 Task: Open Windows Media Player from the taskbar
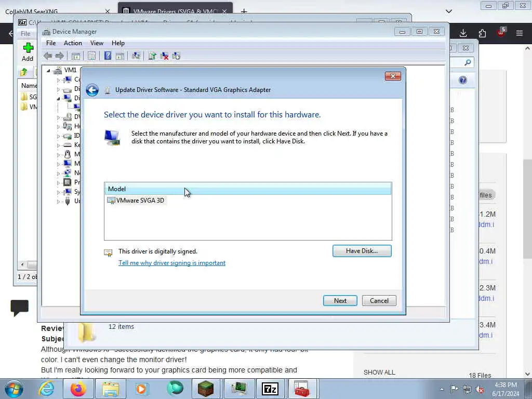click(x=142, y=389)
